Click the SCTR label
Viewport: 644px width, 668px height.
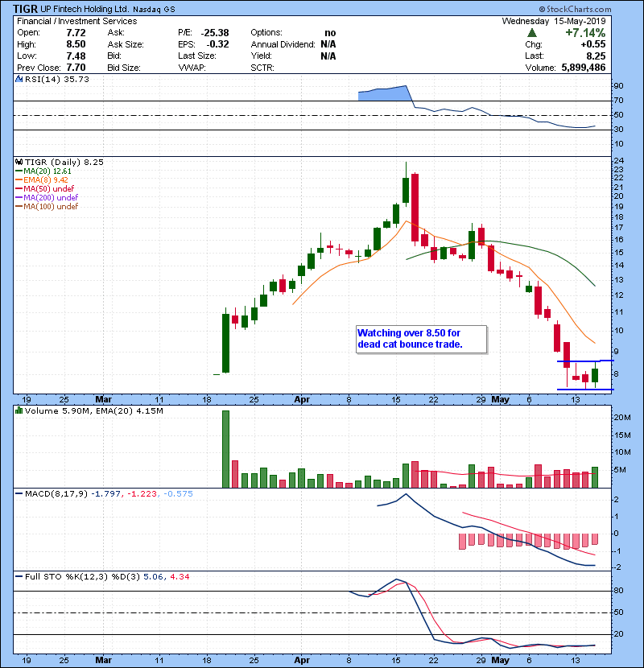(x=262, y=68)
